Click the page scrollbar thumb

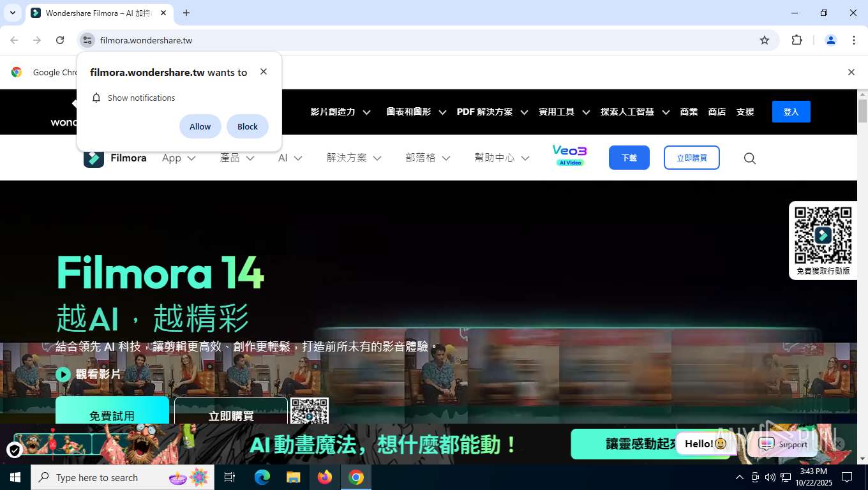point(862,110)
